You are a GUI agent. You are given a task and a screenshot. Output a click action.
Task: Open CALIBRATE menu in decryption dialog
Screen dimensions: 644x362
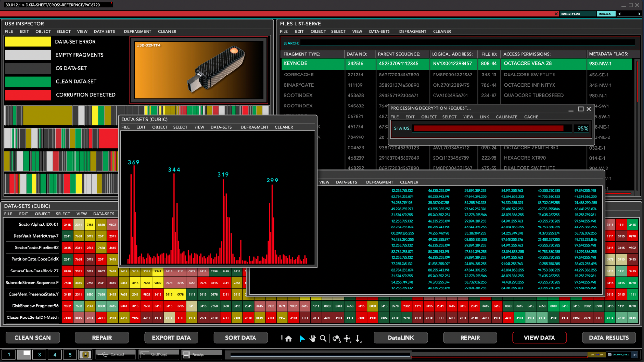507,117
